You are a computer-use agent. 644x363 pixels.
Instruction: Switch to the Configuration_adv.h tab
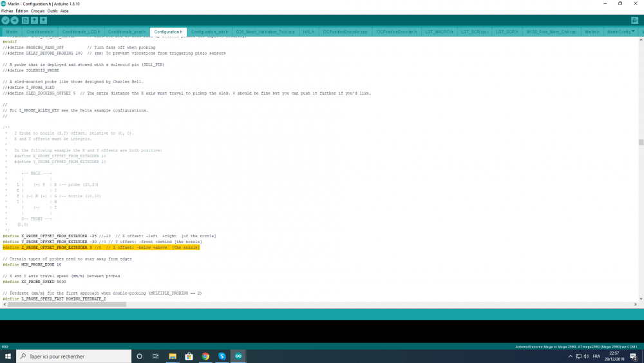pyautogui.click(x=209, y=32)
